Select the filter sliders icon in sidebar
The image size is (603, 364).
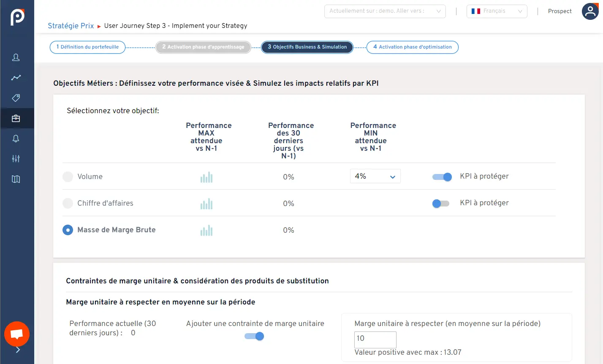17,159
